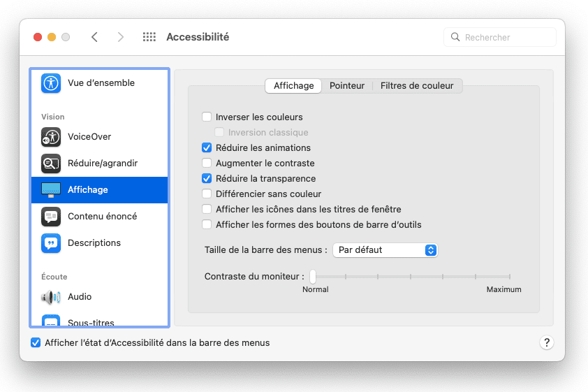Switch to the Pointeur tab
Image resolution: width=588 pixels, height=392 pixels.
347,86
